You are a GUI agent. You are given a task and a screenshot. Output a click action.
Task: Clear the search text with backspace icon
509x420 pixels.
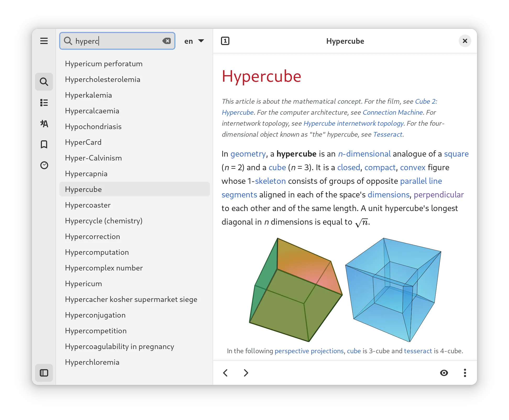pos(167,41)
